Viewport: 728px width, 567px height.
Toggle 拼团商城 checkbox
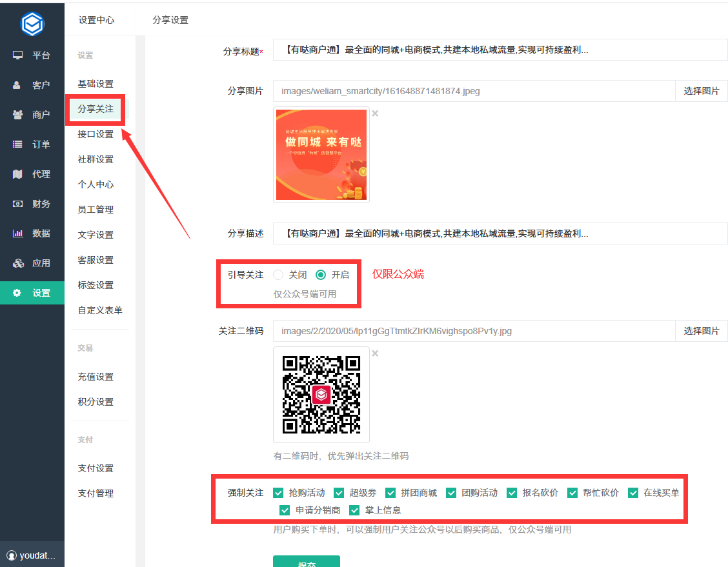point(390,493)
